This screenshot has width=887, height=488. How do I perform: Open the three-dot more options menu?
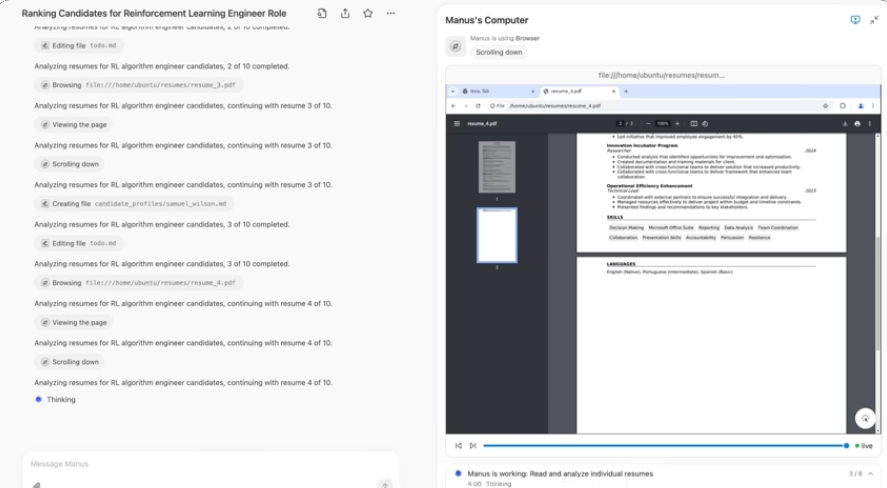point(391,13)
